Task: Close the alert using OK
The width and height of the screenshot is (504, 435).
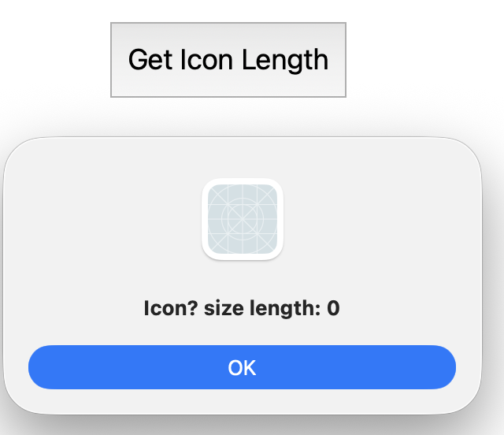Action: pos(242,367)
